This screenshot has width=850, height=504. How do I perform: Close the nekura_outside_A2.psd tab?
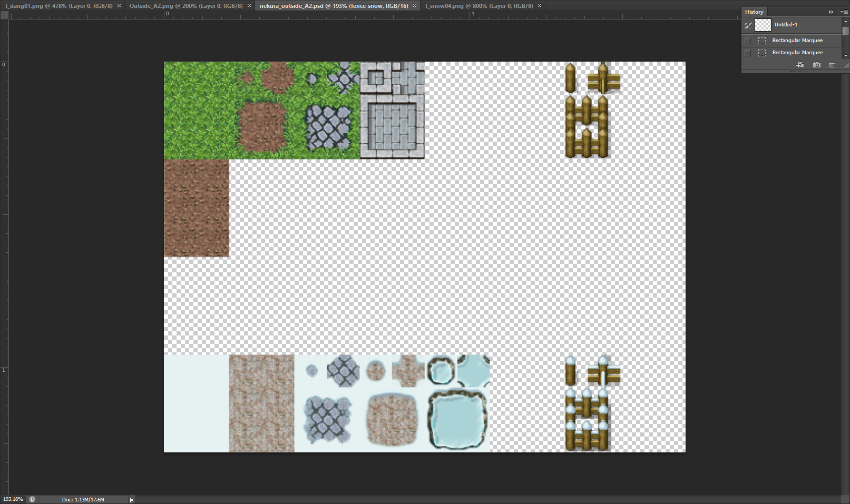coord(415,6)
